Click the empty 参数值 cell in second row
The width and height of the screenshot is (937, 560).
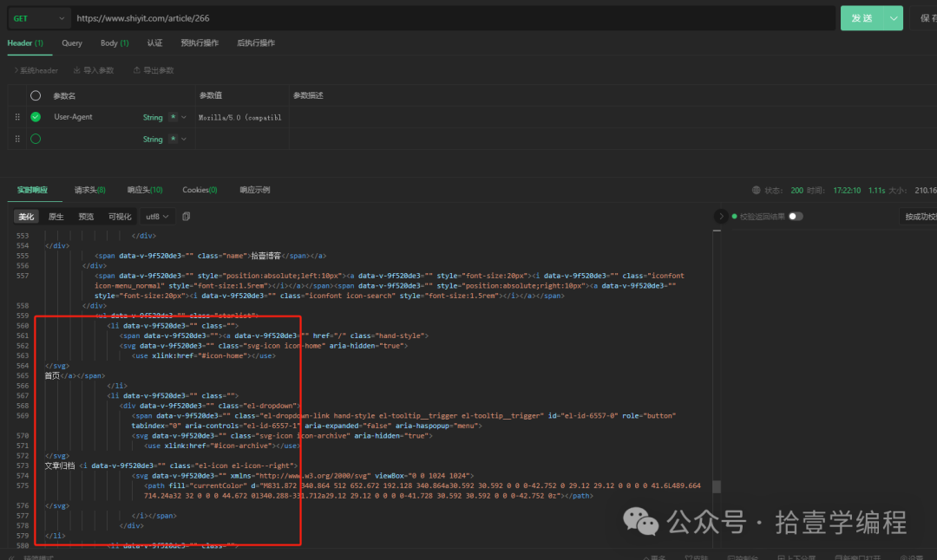(241, 139)
